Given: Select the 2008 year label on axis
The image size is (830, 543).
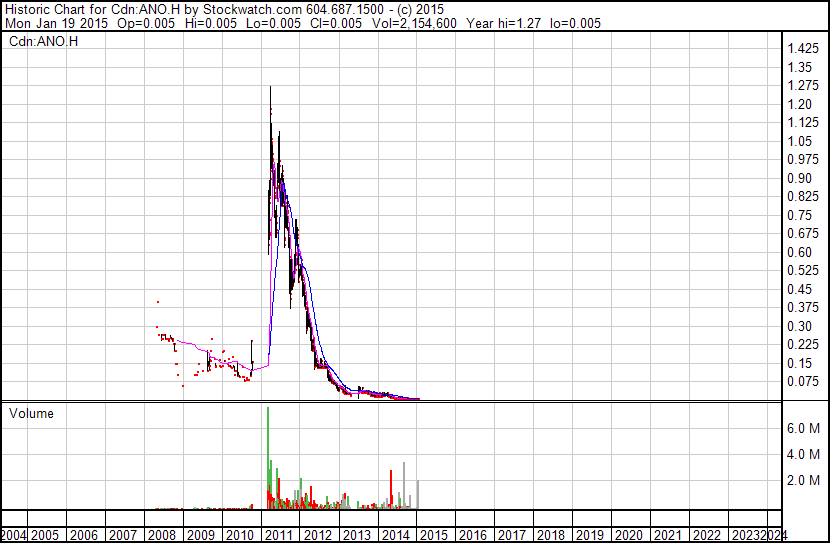Looking at the screenshot, I should pyautogui.click(x=161, y=535).
